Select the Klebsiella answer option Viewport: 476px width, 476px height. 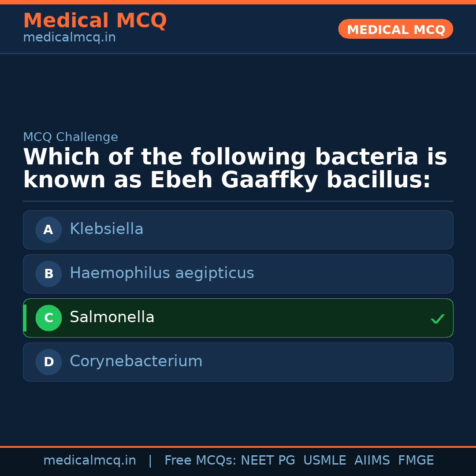[x=238, y=230]
